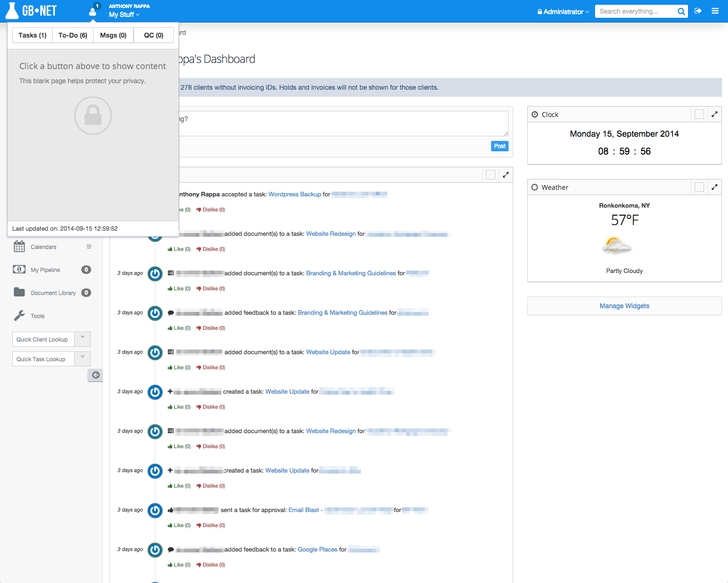Viewport: 728px width, 583px height.
Task: Expand the activity feed fullscreen icon
Action: [x=506, y=175]
